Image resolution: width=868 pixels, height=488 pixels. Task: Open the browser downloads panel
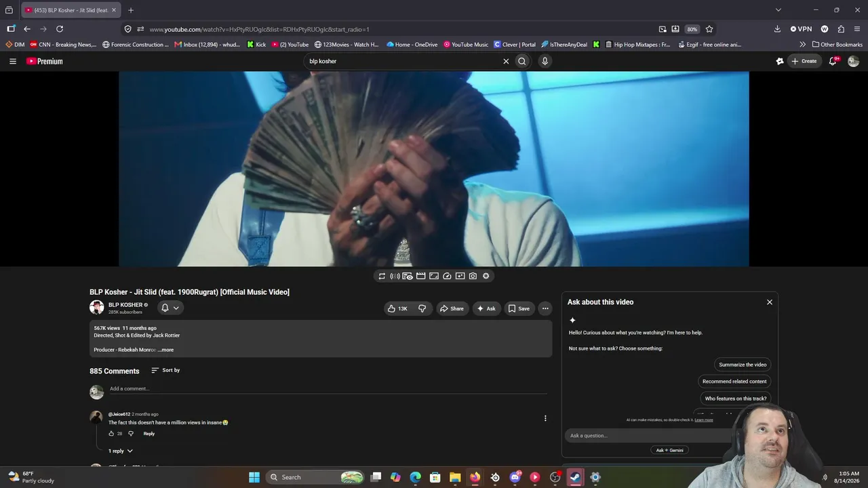pyautogui.click(x=777, y=29)
